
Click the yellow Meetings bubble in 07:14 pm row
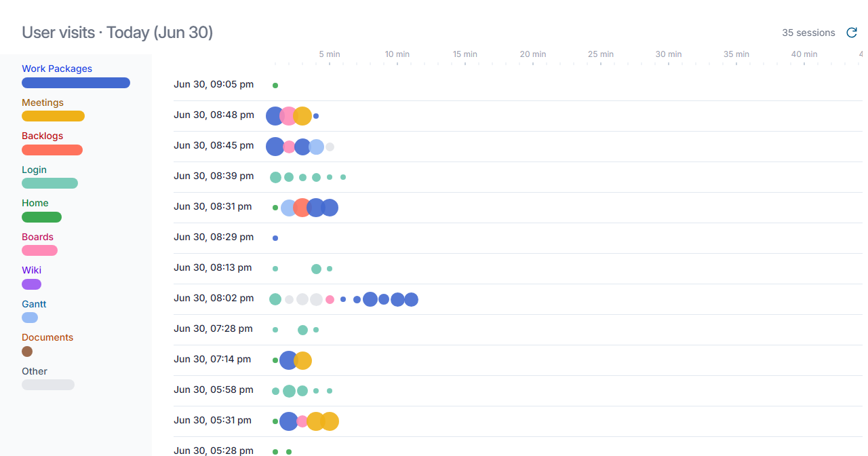[302, 360]
